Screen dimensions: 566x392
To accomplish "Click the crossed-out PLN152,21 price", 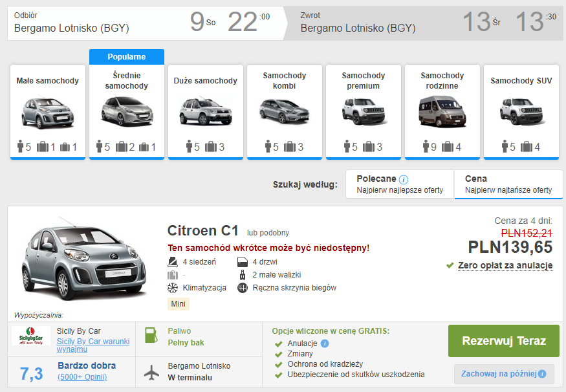I will [527, 233].
